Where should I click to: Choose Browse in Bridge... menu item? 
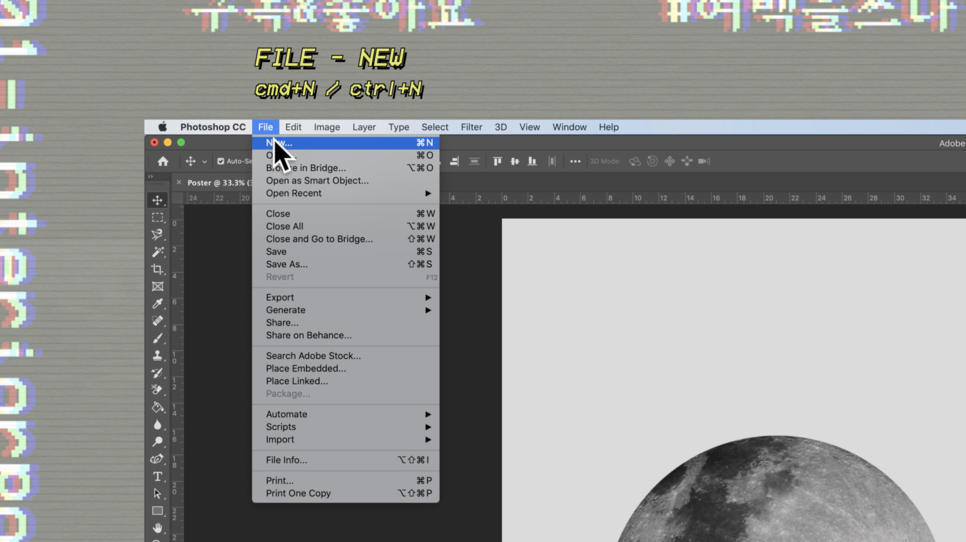pyautogui.click(x=346, y=168)
